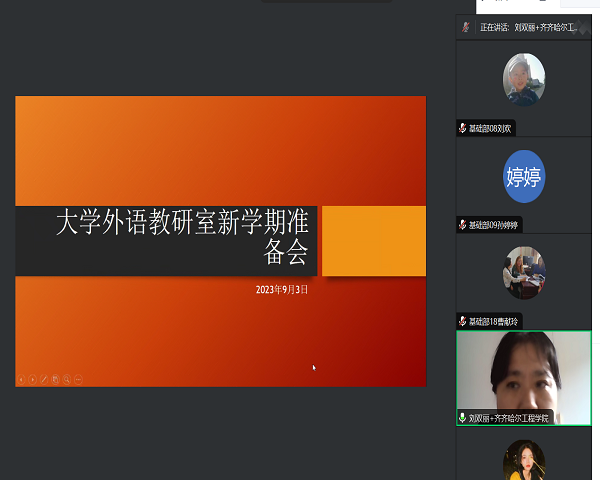Open more slideshow options ellipsis icon

click(x=78, y=379)
